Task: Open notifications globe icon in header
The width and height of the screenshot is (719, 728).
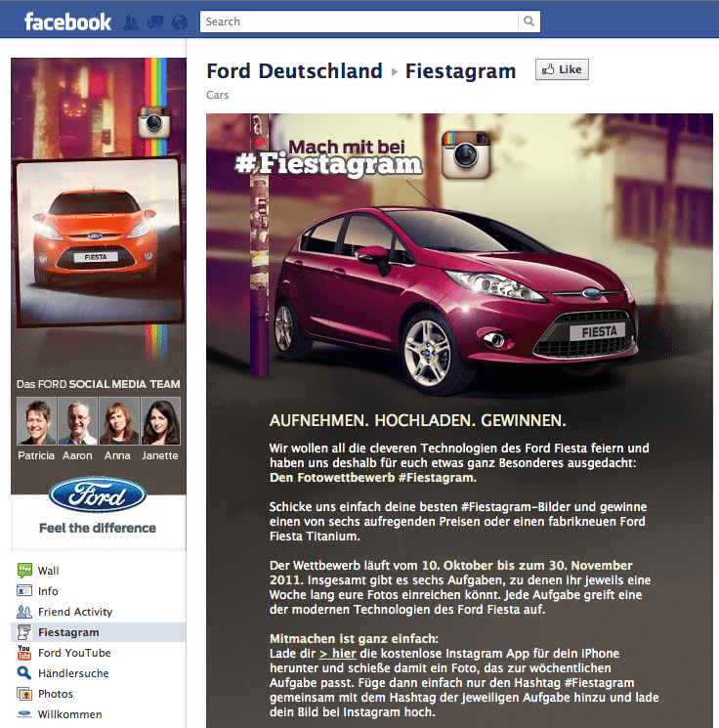Action: [180, 22]
